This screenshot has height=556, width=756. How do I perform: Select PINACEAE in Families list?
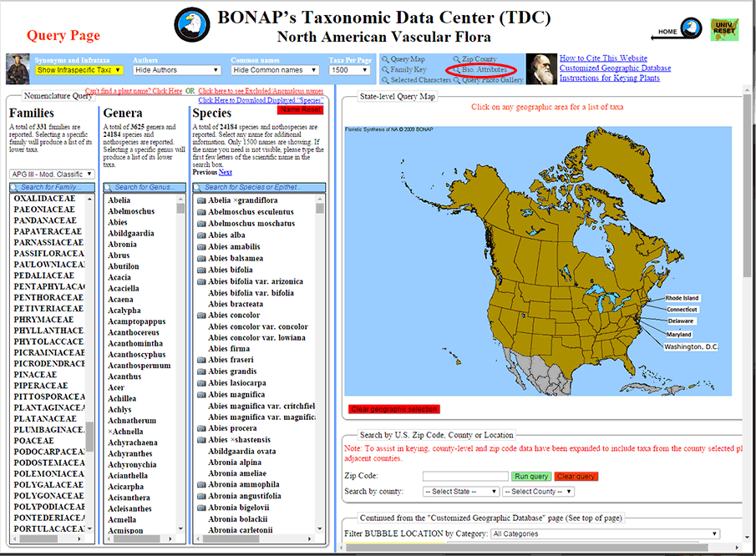click(x=35, y=375)
